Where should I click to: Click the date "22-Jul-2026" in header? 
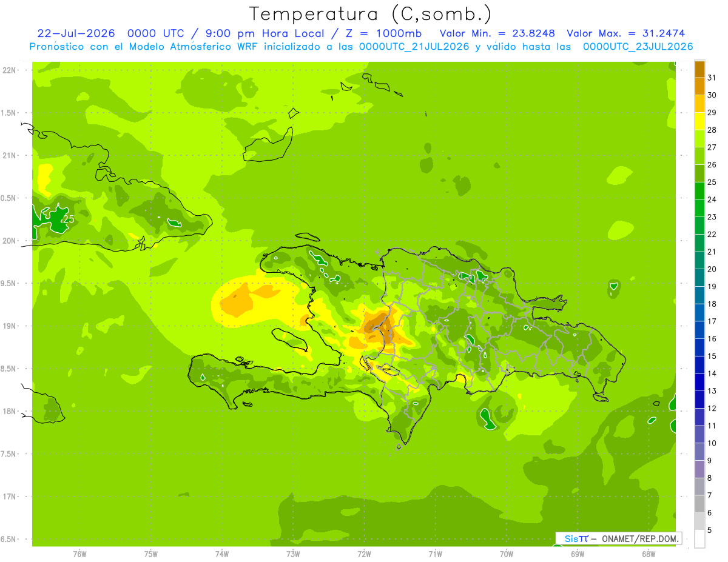click(76, 33)
